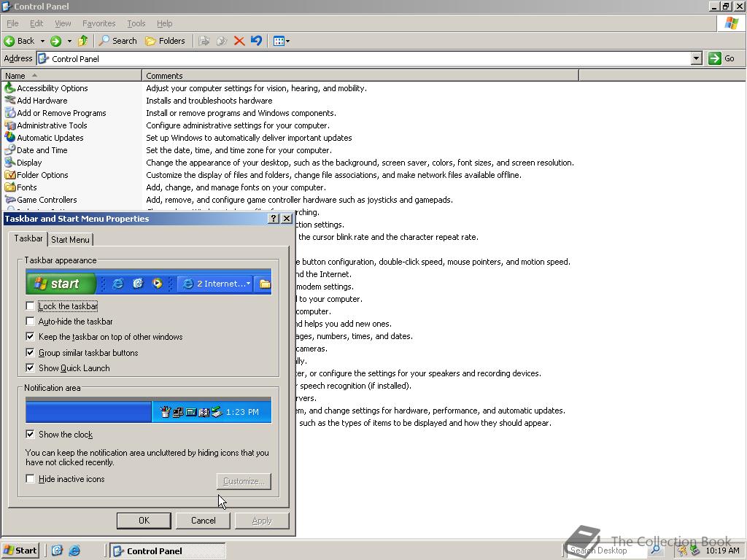Uncheck Keep the taskbar on top
The image size is (747, 560).
click(30, 337)
